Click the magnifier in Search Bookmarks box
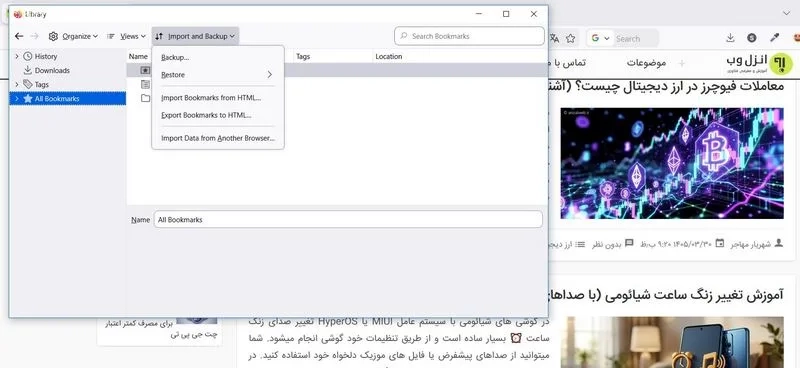 click(x=404, y=36)
